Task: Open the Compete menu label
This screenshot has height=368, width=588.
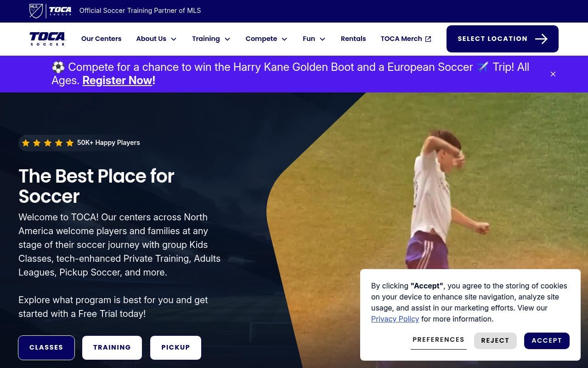Action: click(x=261, y=39)
